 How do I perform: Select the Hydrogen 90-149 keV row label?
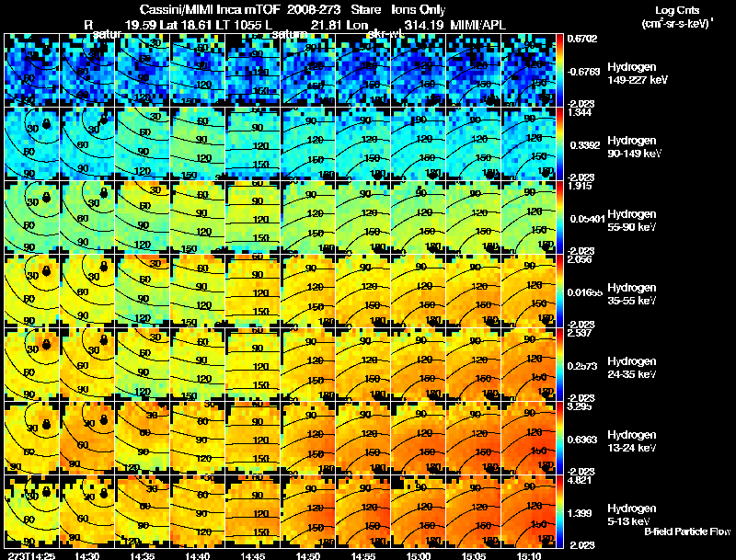pyautogui.click(x=634, y=147)
